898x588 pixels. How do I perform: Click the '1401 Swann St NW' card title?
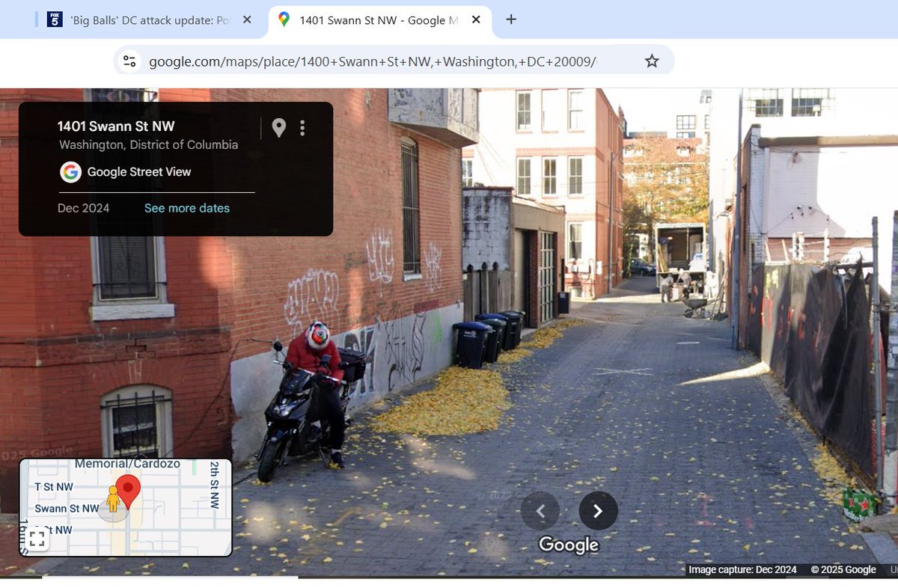(116, 126)
